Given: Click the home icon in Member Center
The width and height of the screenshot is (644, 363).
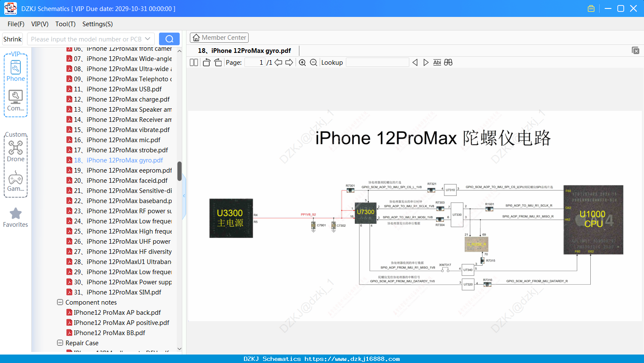Looking at the screenshot, I should pyautogui.click(x=196, y=38).
